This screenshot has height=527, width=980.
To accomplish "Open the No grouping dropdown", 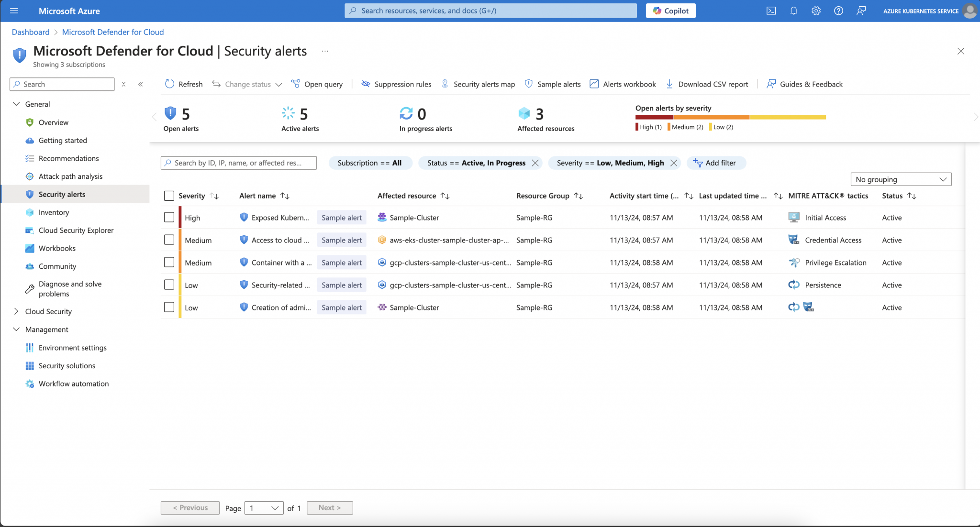I will 901,179.
